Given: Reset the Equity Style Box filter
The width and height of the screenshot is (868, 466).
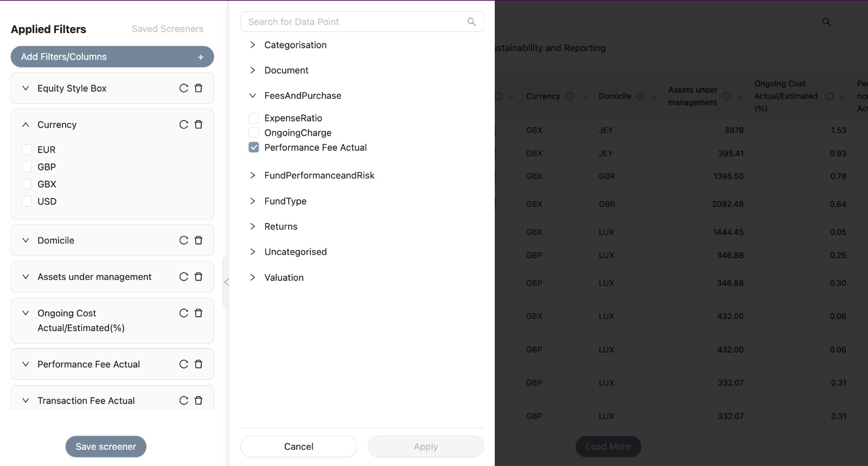Looking at the screenshot, I should [184, 88].
